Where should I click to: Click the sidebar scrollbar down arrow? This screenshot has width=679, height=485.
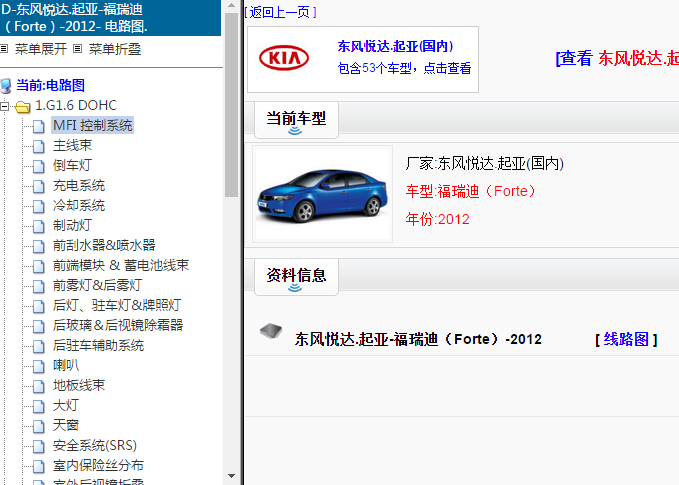point(232,476)
